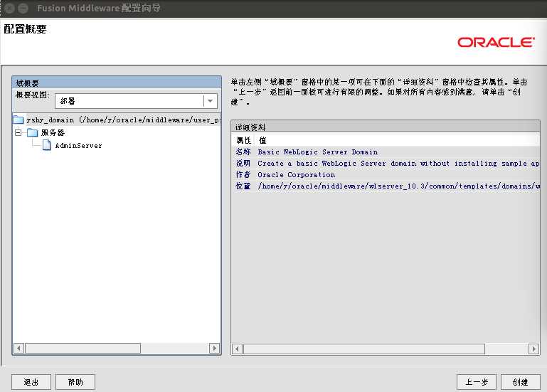The height and width of the screenshot is (392, 547).
Task: Click the 'Basic WebLogic Server Domain' value
Action: coord(317,152)
